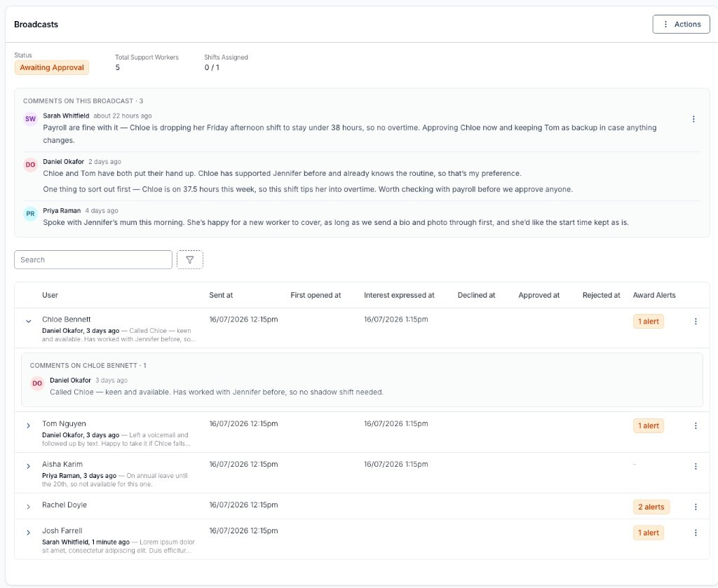
Task: Click the filter funnel icon
Action: [x=189, y=259]
